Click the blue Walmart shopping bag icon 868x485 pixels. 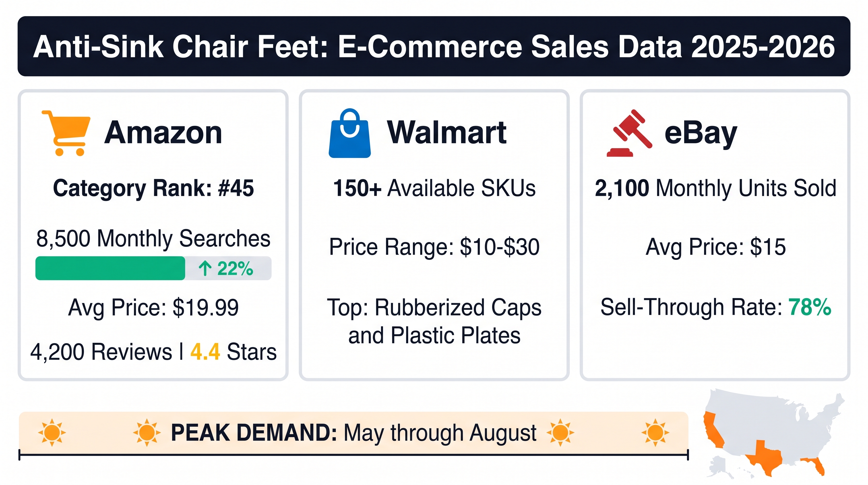pyautogui.click(x=350, y=133)
